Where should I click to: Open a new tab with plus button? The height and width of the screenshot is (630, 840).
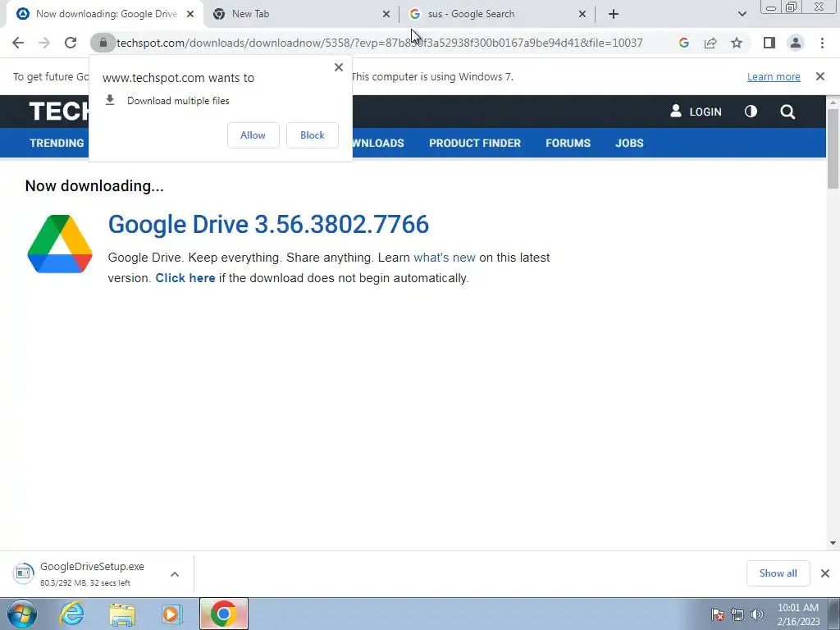point(614,14)
